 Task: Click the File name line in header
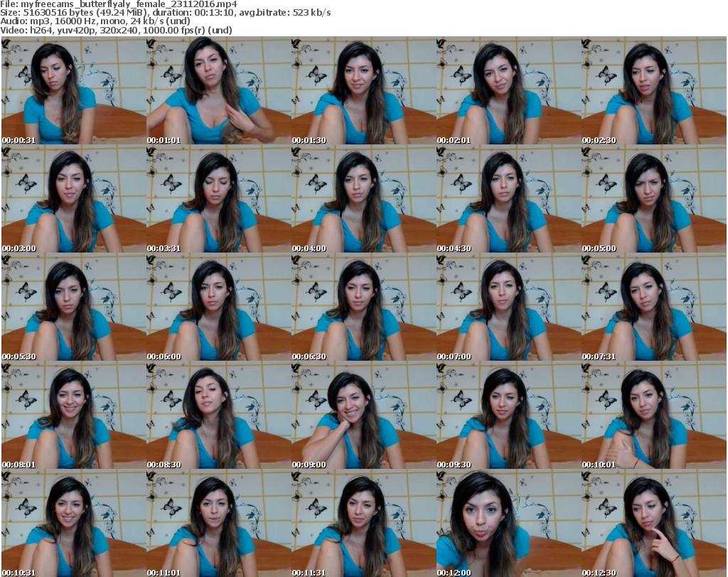click(x=119, y=4)
